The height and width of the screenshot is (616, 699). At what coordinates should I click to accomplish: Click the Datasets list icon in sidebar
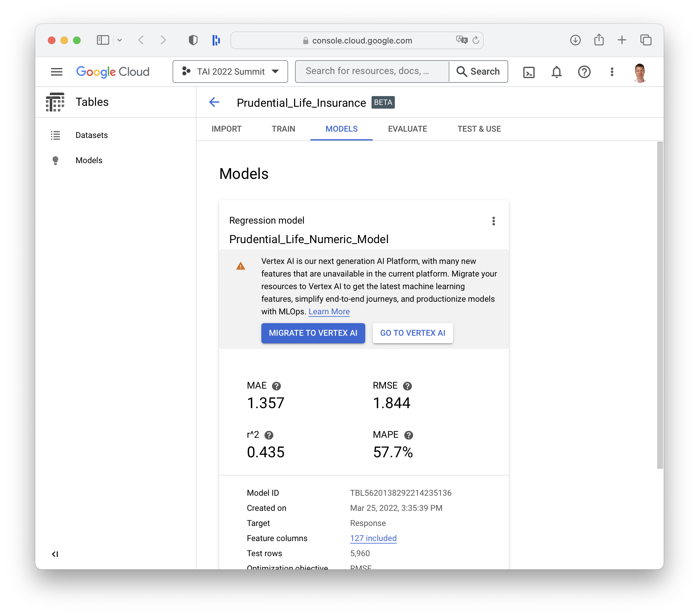point(55,135)
